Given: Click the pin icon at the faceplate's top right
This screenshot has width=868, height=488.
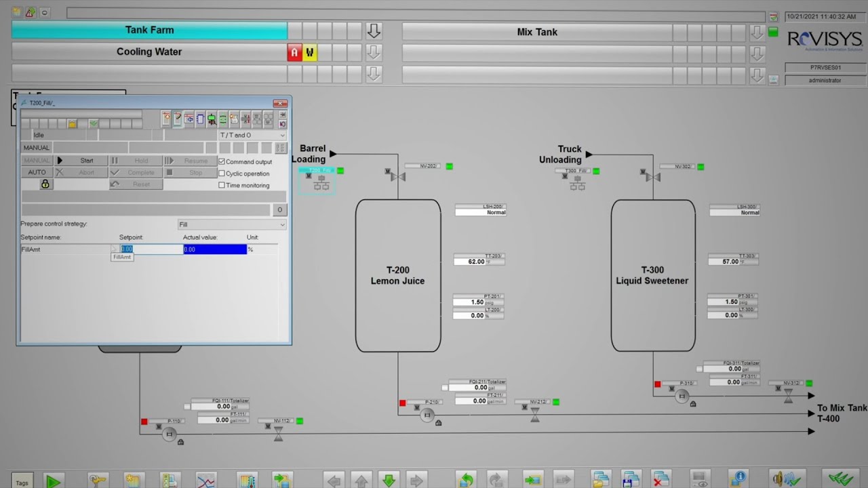Looking at the screenshot, I should click(282, 115).
